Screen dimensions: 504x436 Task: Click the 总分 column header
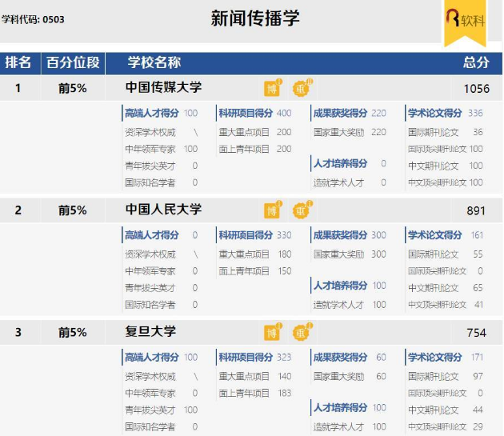[475, 62]
